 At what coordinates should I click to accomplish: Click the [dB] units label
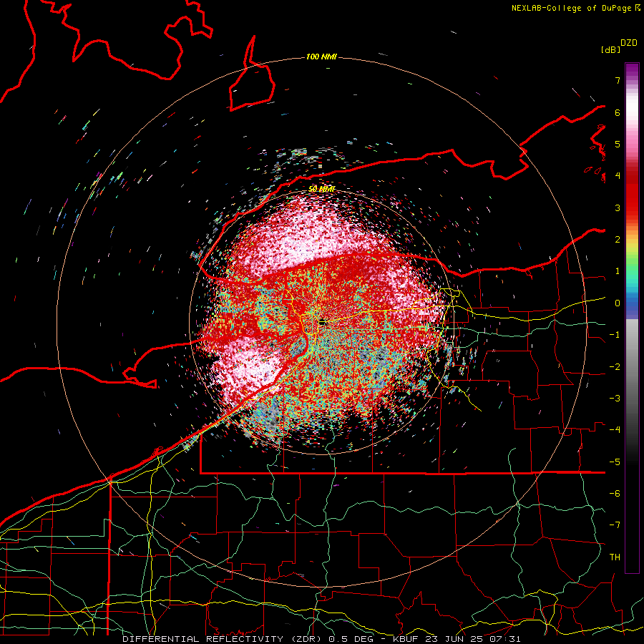point(610,50)
